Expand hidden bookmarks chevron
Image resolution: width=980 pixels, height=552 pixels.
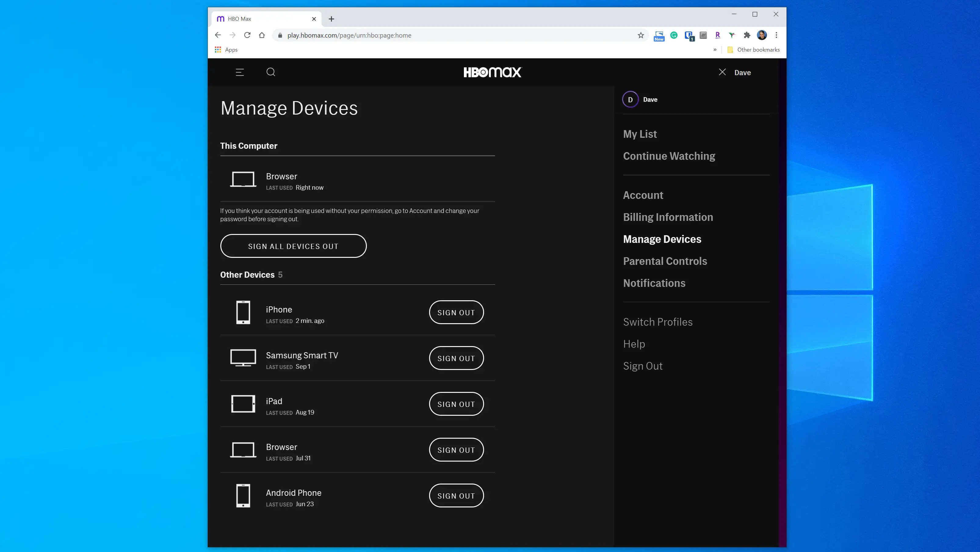715,49
